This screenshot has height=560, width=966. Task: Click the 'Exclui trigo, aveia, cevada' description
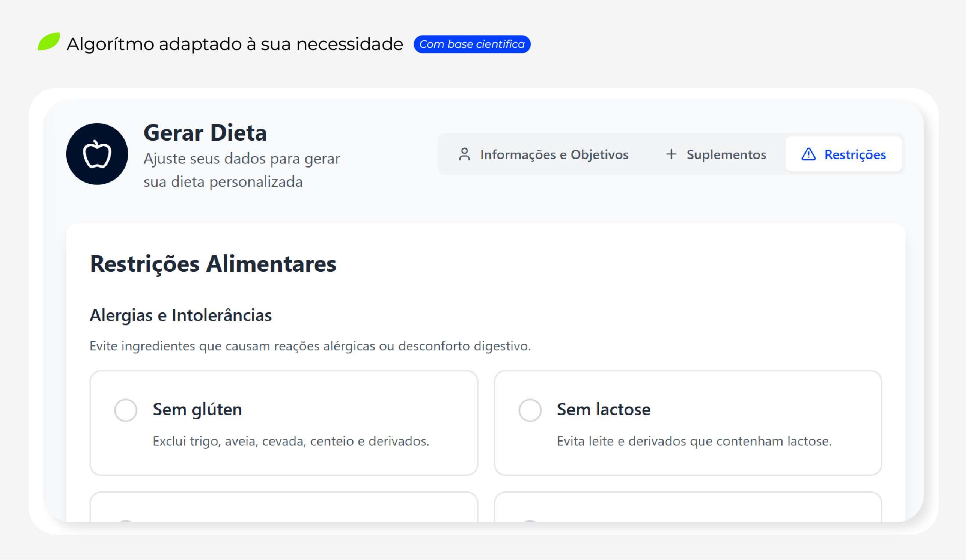click(x=290, y=441)
